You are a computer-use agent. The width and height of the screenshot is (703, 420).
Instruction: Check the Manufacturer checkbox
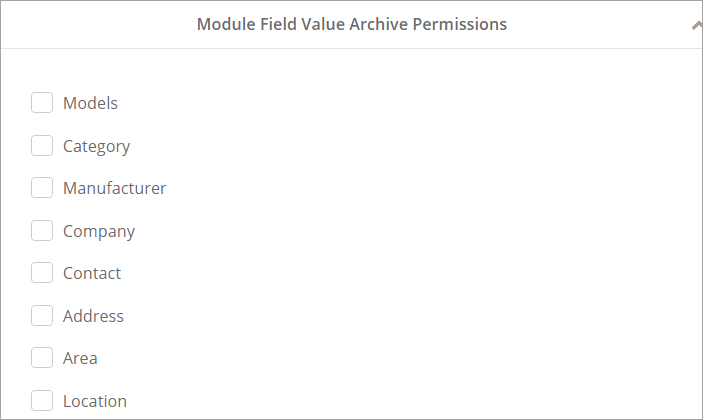click(42, 188)
